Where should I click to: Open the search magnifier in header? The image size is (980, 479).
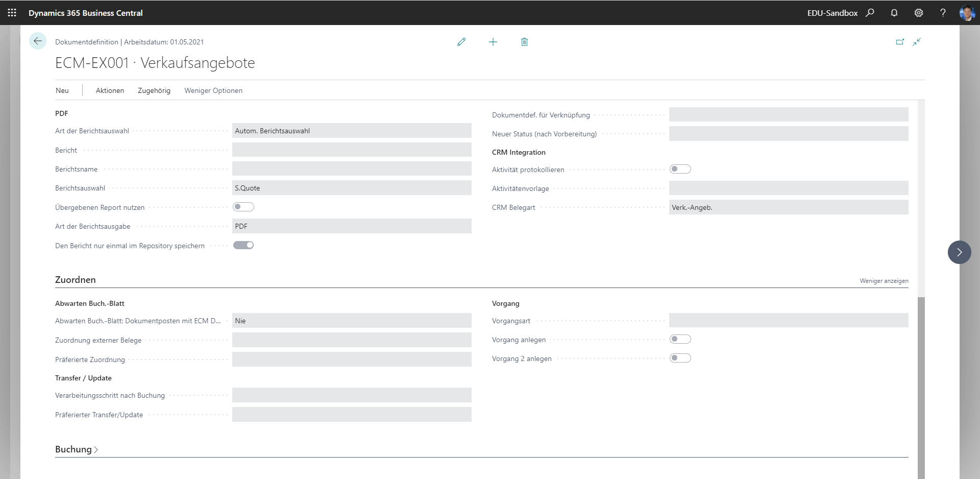point(870,13)
